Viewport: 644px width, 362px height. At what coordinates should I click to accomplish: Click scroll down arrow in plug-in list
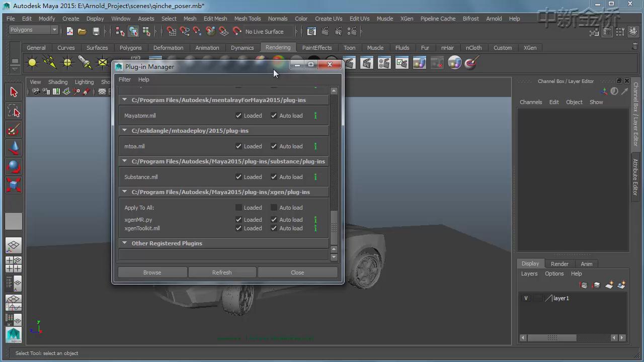(x=334, y=257)
